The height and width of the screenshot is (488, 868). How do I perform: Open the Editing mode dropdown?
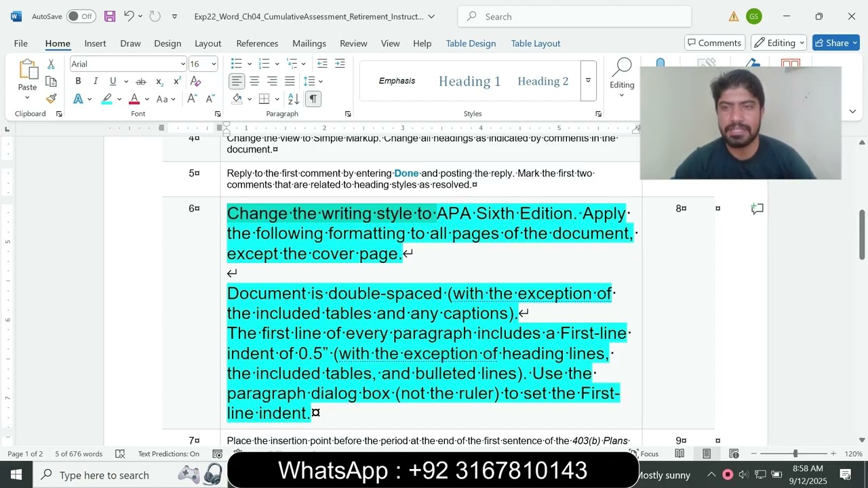[779, 43]
